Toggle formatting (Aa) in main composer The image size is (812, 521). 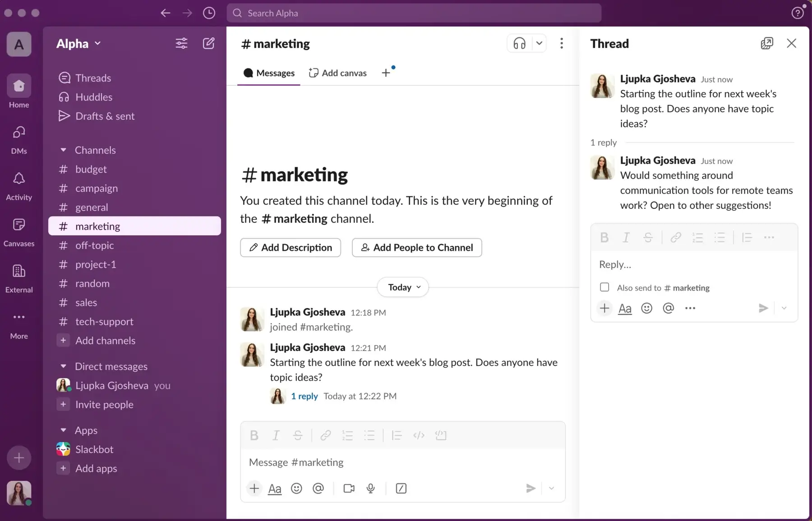tap(275, 489)
